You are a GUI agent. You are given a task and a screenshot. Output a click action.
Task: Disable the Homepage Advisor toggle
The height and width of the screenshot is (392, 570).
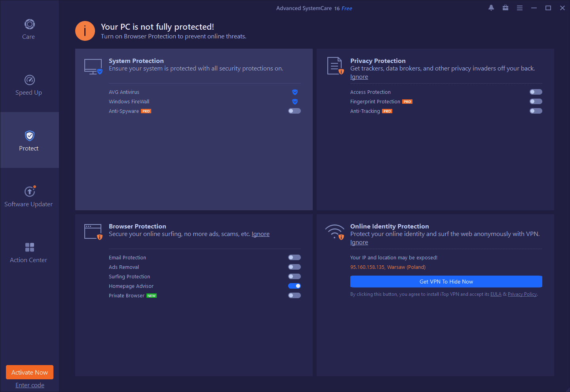coord(294,286)
